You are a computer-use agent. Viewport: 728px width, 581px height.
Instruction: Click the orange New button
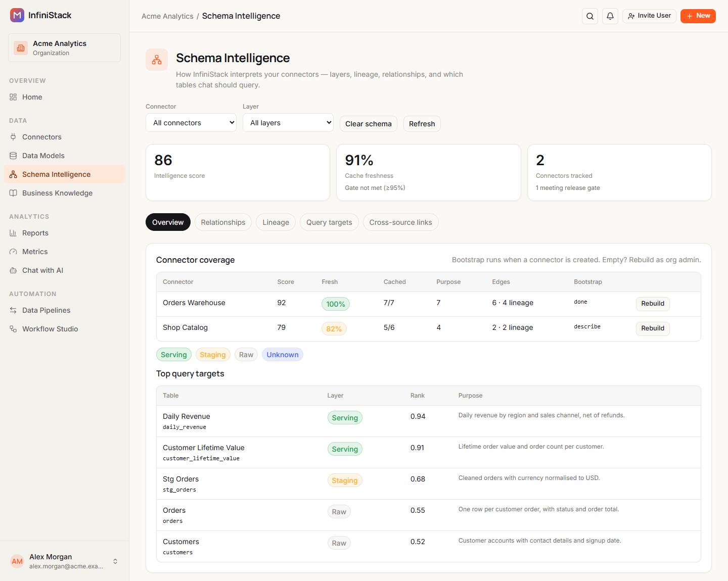click(x=698, y=16)
